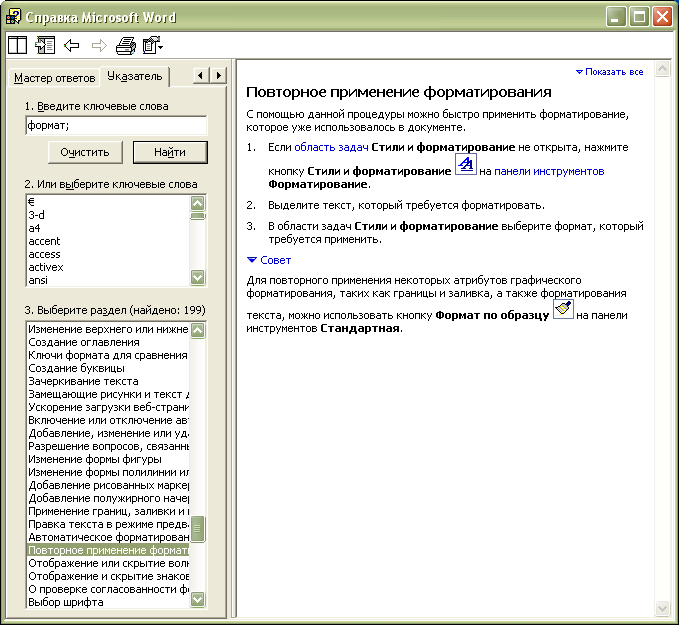Open the Options toolbar dropdown icon
The height and width of the screenshot is (625, 679).
tap(153, 45)
